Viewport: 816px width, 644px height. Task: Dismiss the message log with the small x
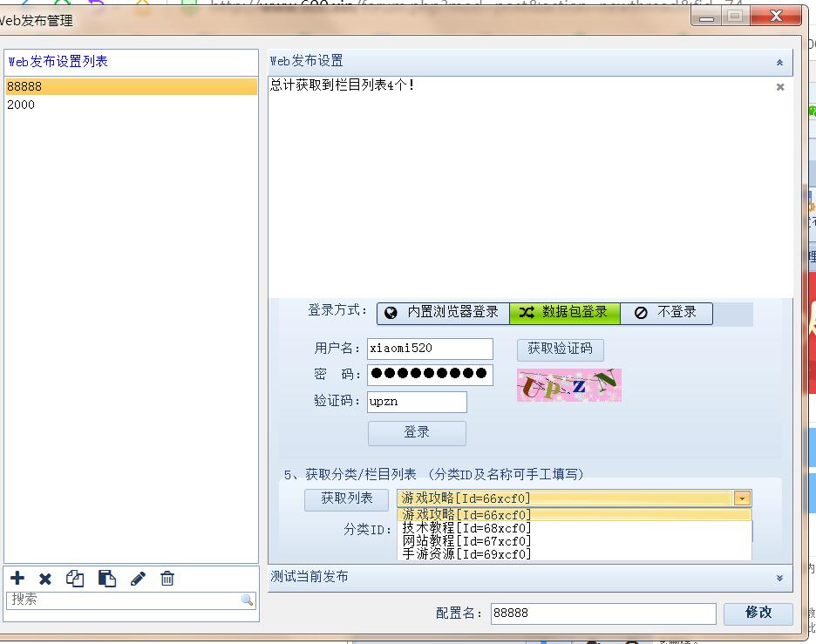[x=780, y=87]
